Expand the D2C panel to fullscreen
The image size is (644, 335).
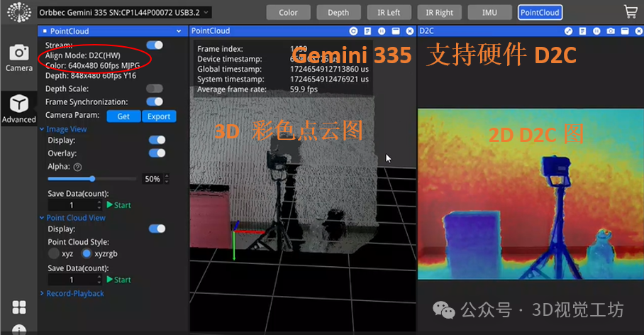[x=568, y=31]
